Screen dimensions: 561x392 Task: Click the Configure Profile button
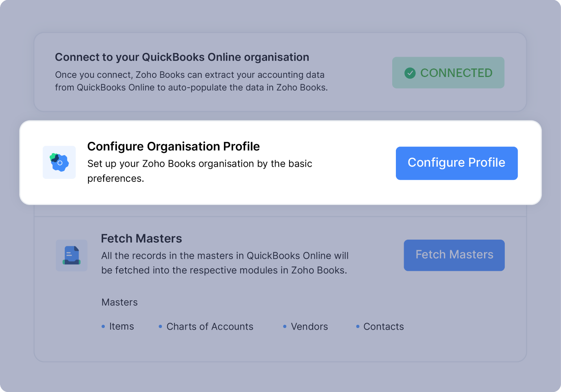click(x=456, y=163)
